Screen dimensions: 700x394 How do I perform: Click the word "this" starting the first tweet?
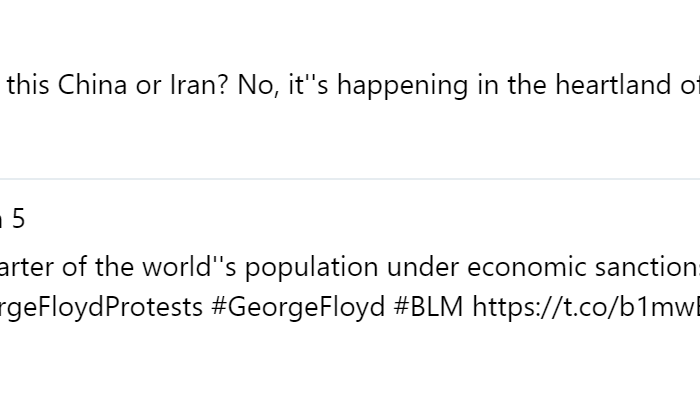coord(28,84)
